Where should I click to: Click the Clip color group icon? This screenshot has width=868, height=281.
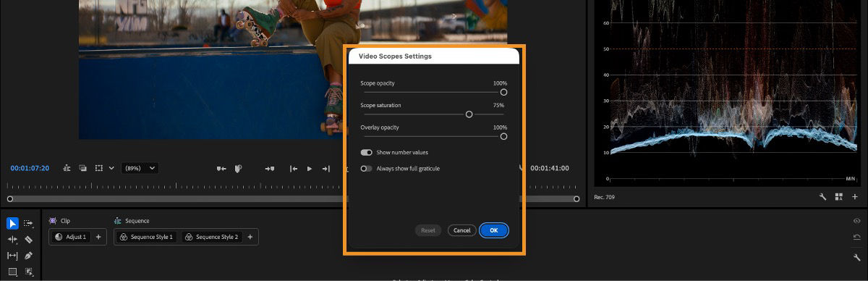click(53, 221)
